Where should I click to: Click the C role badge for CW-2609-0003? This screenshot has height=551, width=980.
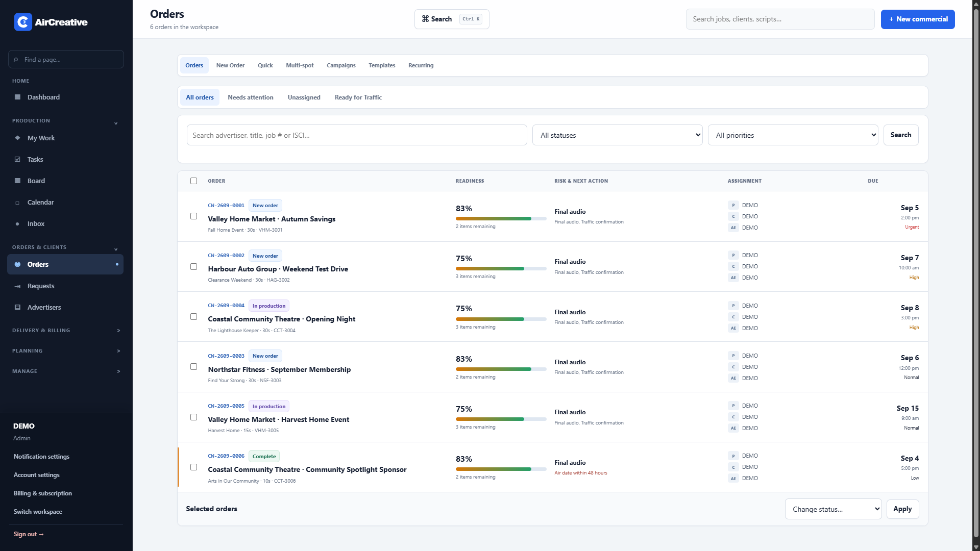(x=733, y=367)
